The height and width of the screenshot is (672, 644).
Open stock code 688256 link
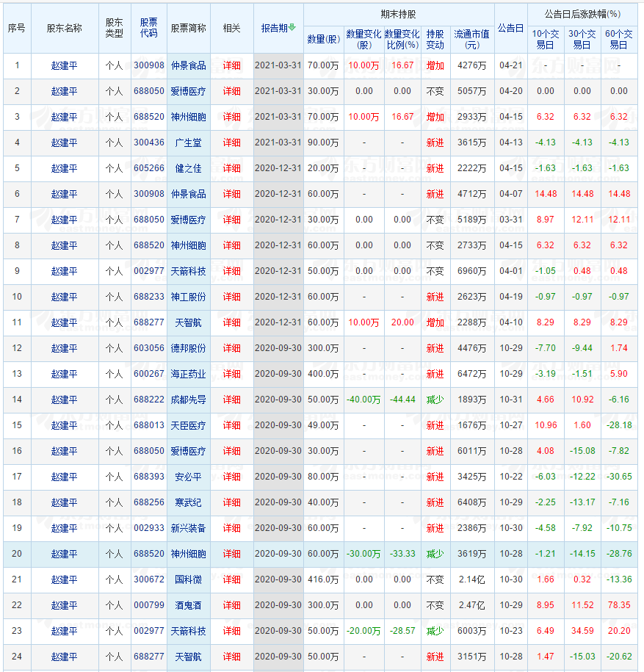pyautogui.click(x=148, y=502)
